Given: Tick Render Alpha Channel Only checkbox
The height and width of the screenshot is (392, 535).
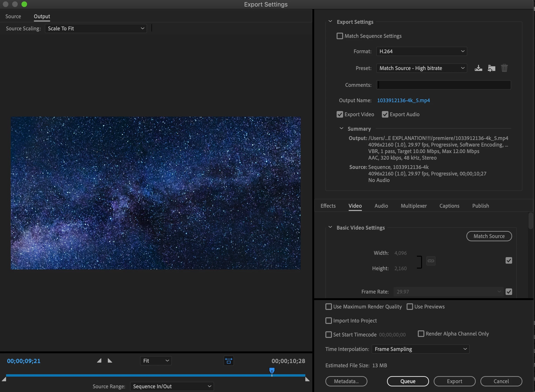Looking at the screenshot, I should pyautogui.click(x=421, y=334).
